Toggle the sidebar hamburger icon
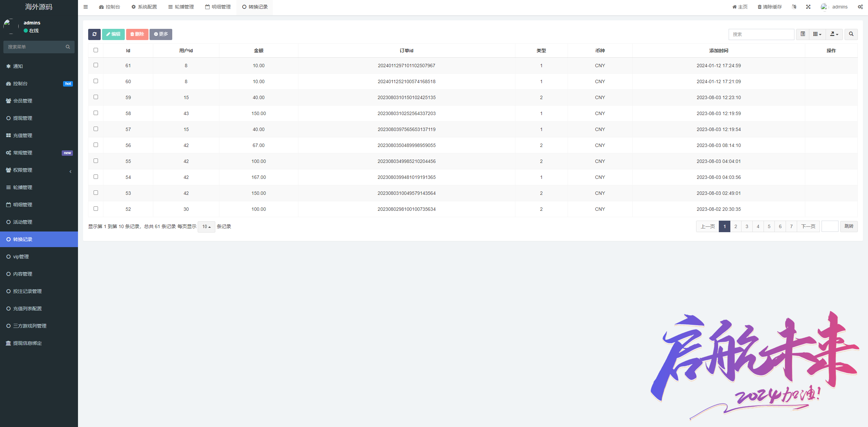The width and height of the screenshot is (868, 427). (x=86, y=7)
